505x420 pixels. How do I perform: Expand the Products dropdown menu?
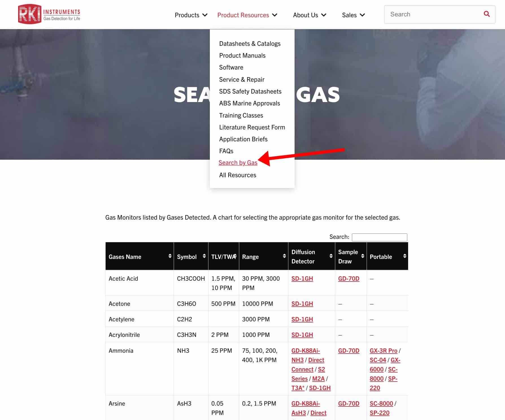coord(191,15)
